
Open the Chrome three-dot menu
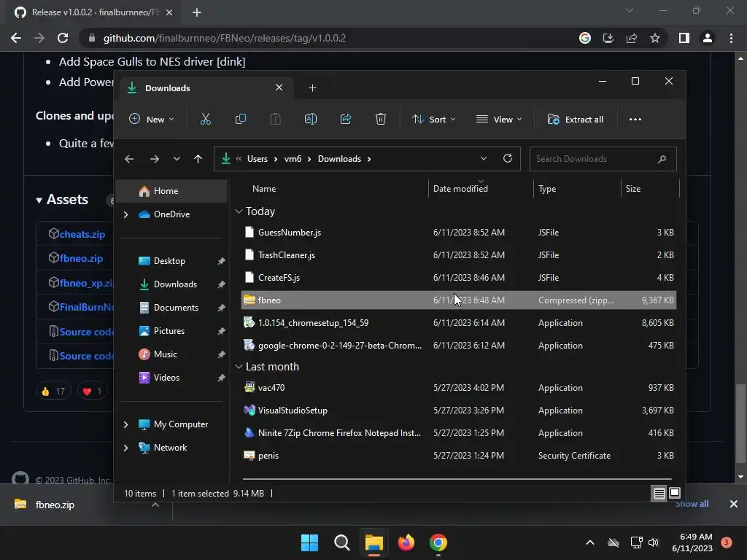tap(731, 38)
